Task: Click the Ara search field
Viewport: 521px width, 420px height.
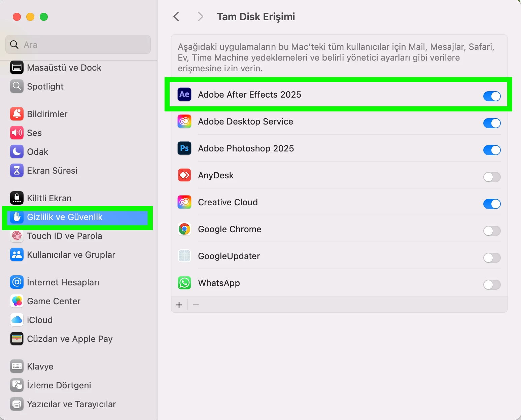Action: [78, 44]
